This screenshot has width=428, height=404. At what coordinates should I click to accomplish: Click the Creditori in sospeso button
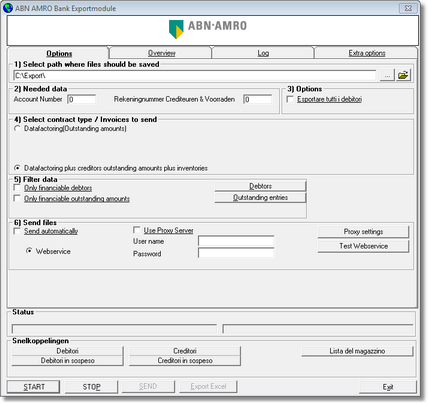[185, 361]
